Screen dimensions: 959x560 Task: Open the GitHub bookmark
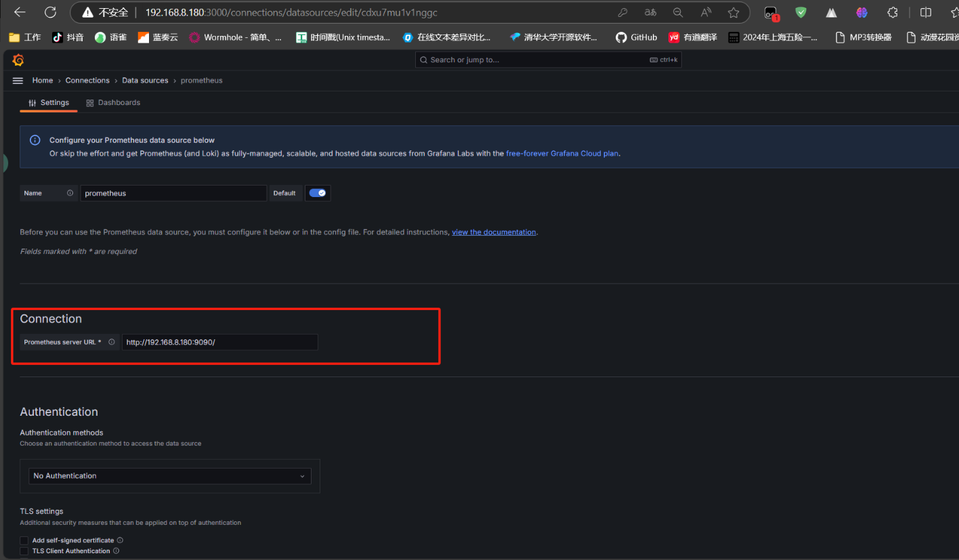[636, 37]
